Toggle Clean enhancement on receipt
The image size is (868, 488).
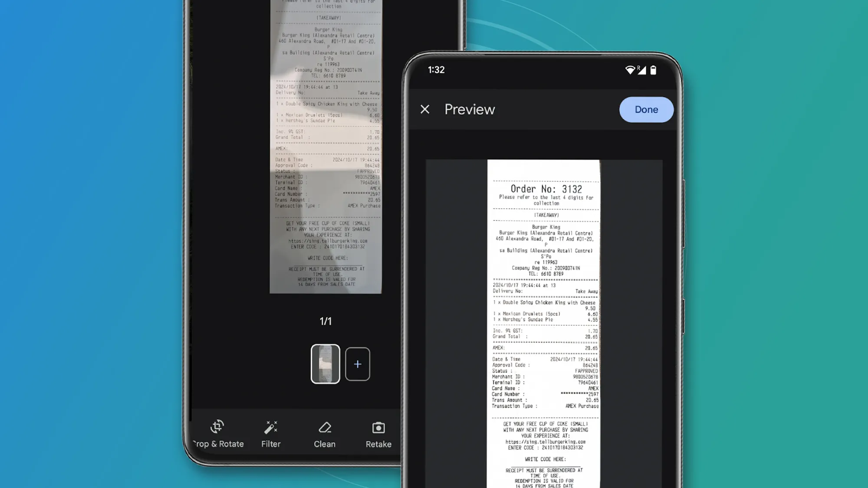click(x=324, y=433)
